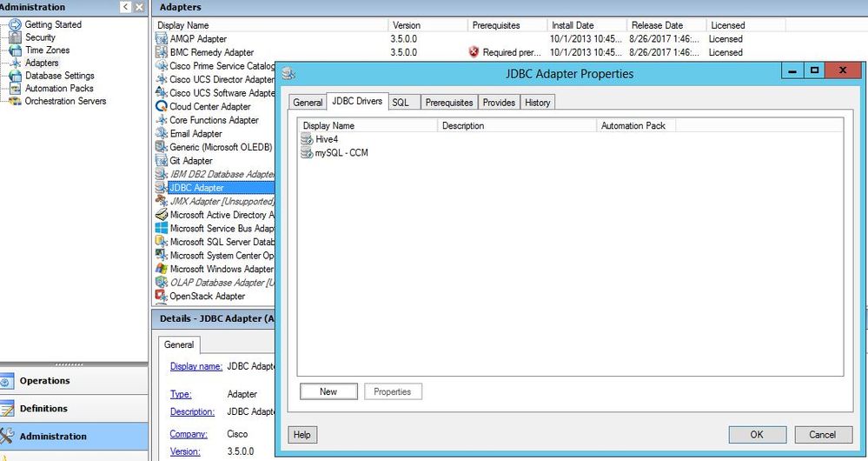This screenshot has width=868, height=461.
Task: Sort drivers by Display Name column header
Action: click(x=368, y=126)
